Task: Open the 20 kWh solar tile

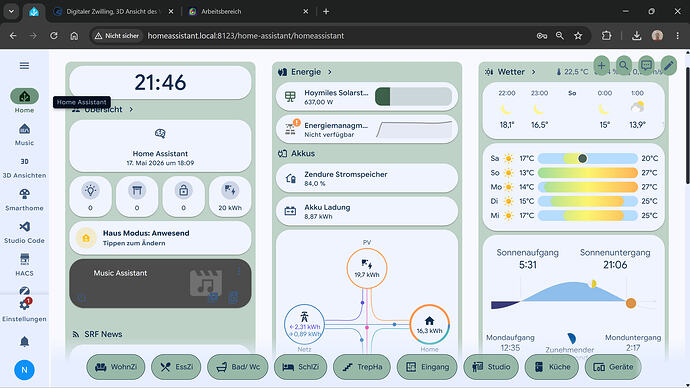Action: point(230,197)
